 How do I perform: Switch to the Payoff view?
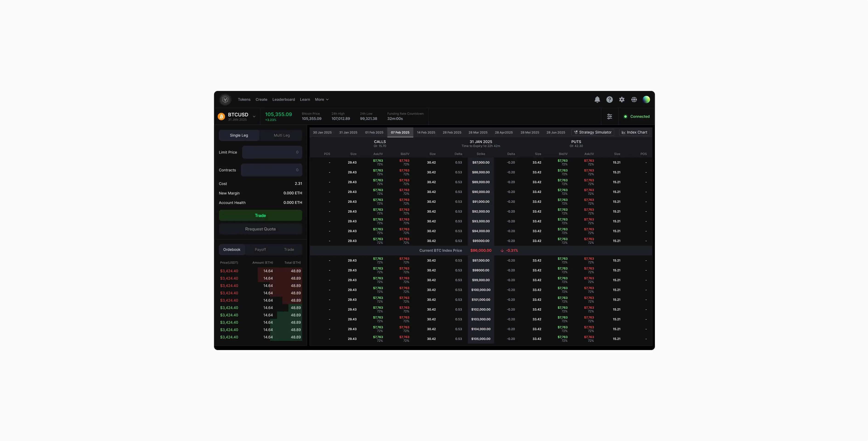tap(260, 250)
